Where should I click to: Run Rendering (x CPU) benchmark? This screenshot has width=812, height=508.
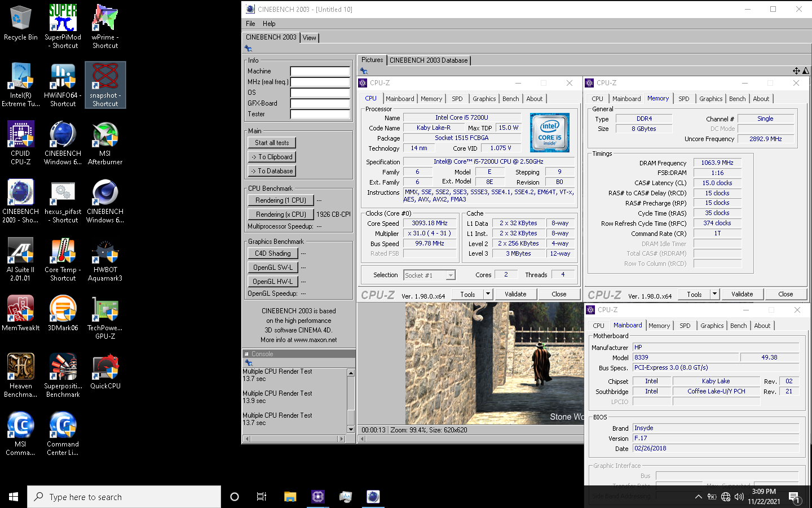tap(280, 214)
